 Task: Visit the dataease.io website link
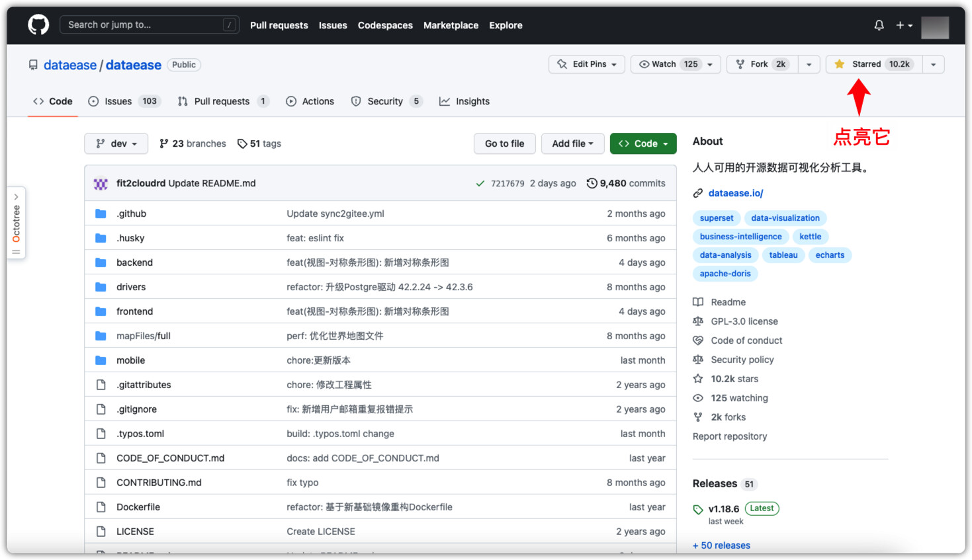tap(736, 193)
